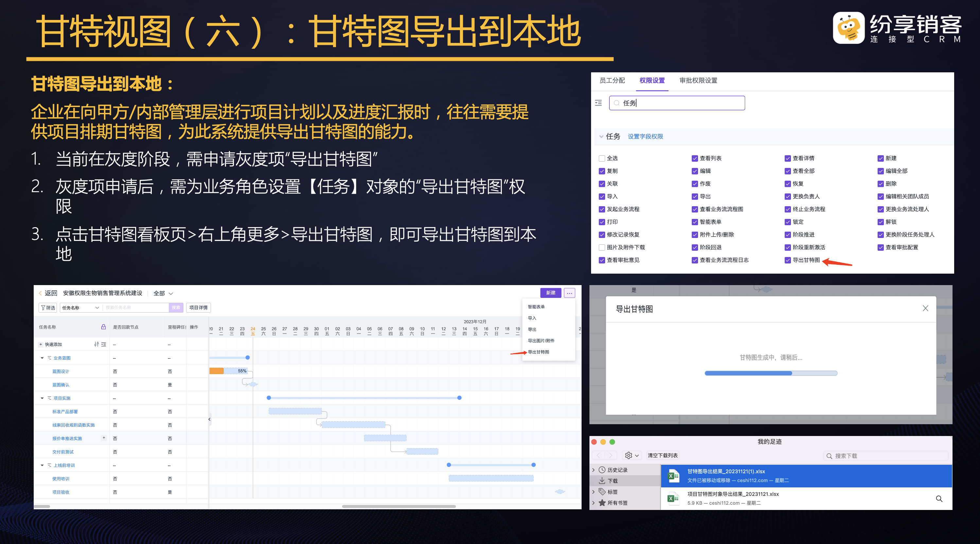This screenshot has width=980, height=544.
Task: Click the plus icon on 报价单推送实施 row
Action: pos(104,438)
